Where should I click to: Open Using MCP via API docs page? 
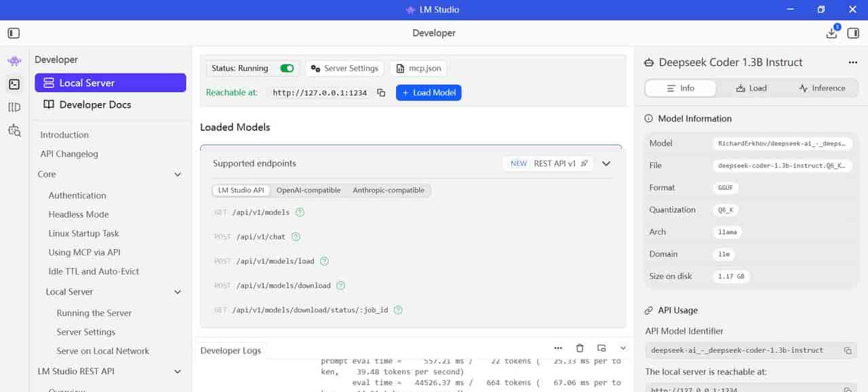click(84, 252)
